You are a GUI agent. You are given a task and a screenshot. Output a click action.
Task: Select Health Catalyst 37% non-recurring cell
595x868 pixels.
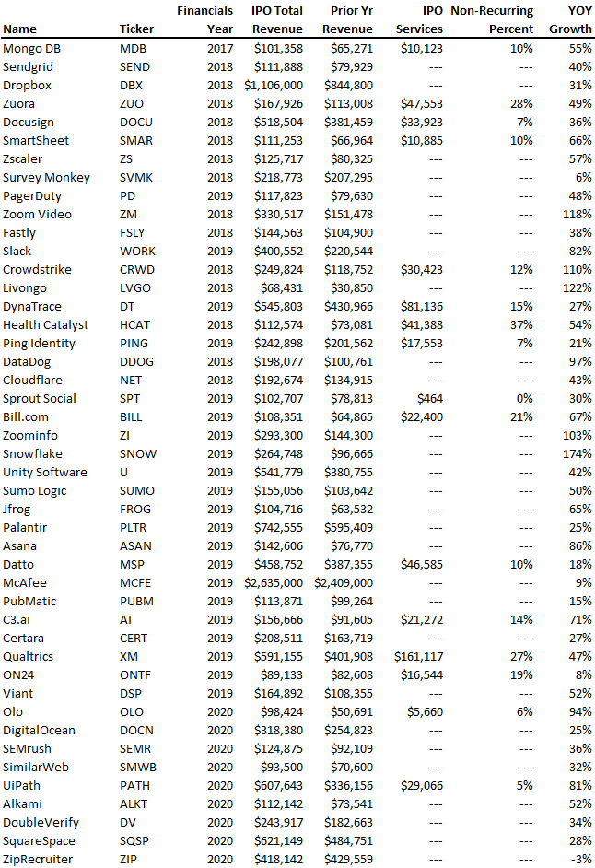(x=521, y=325)
